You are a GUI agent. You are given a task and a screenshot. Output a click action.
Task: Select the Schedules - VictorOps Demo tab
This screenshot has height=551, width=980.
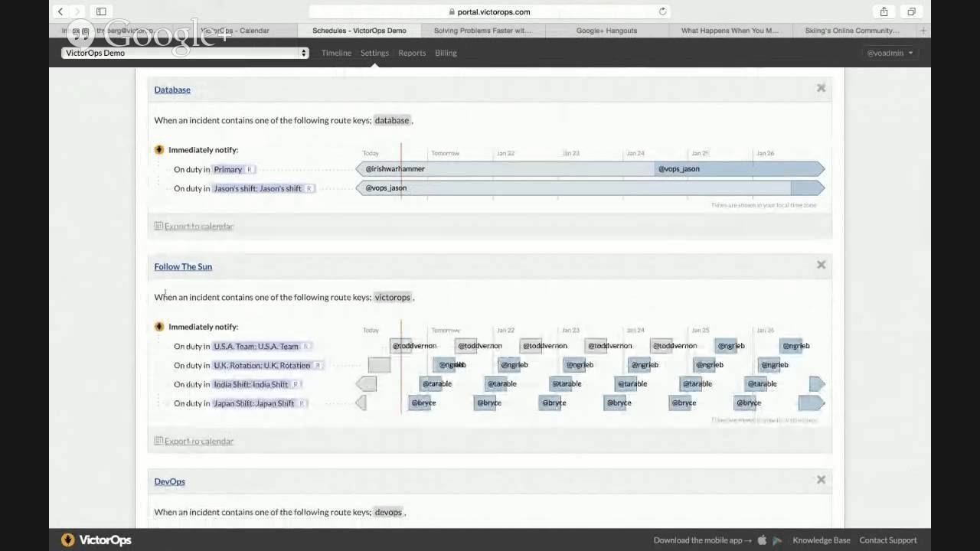pyautogui.click(x=359, y=31)
